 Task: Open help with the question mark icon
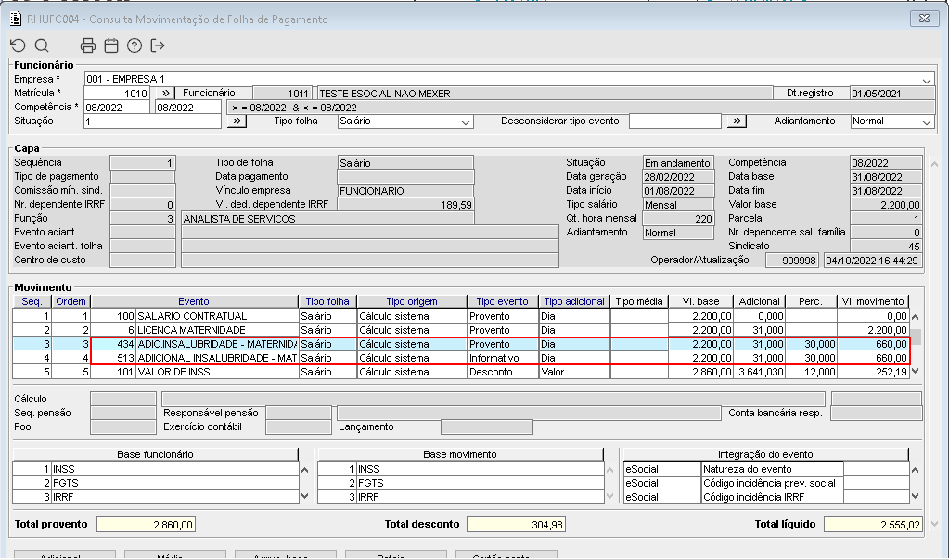tap(135, 45)
